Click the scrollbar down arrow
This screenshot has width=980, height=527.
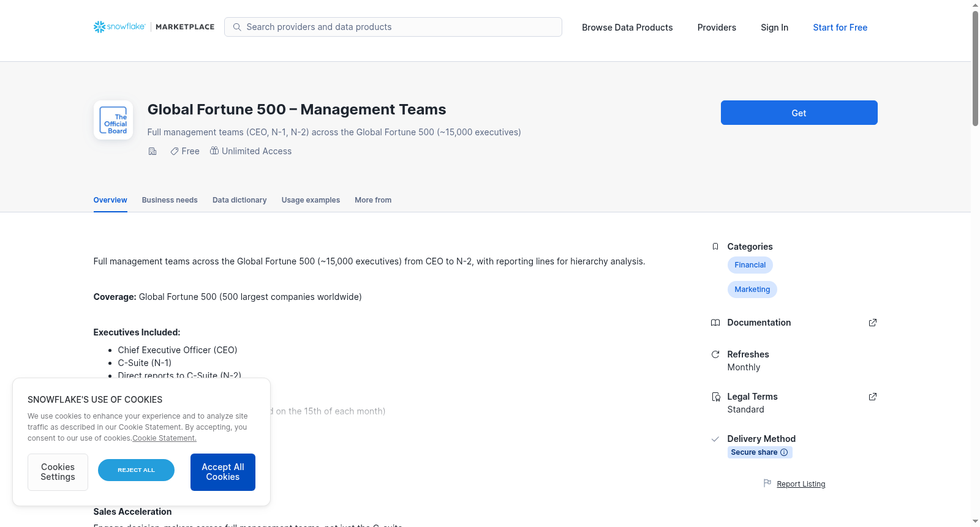click(x=975, y=521)
